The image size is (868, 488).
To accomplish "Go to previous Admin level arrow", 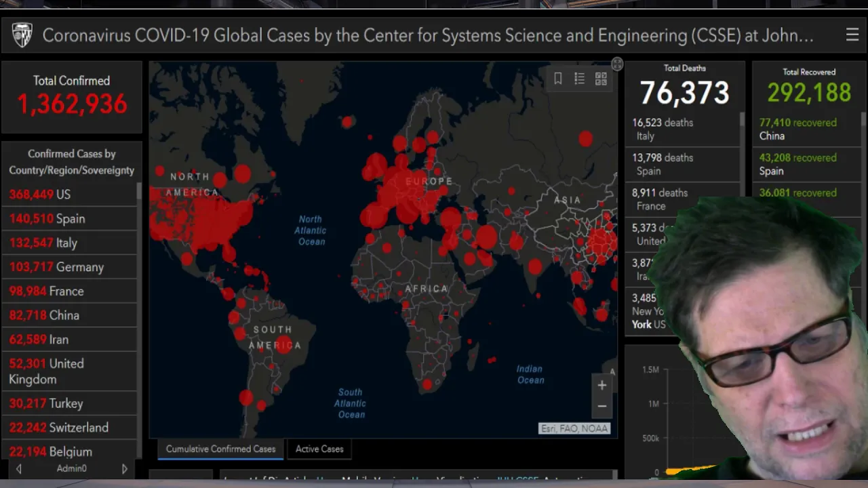I will (18, 468).
